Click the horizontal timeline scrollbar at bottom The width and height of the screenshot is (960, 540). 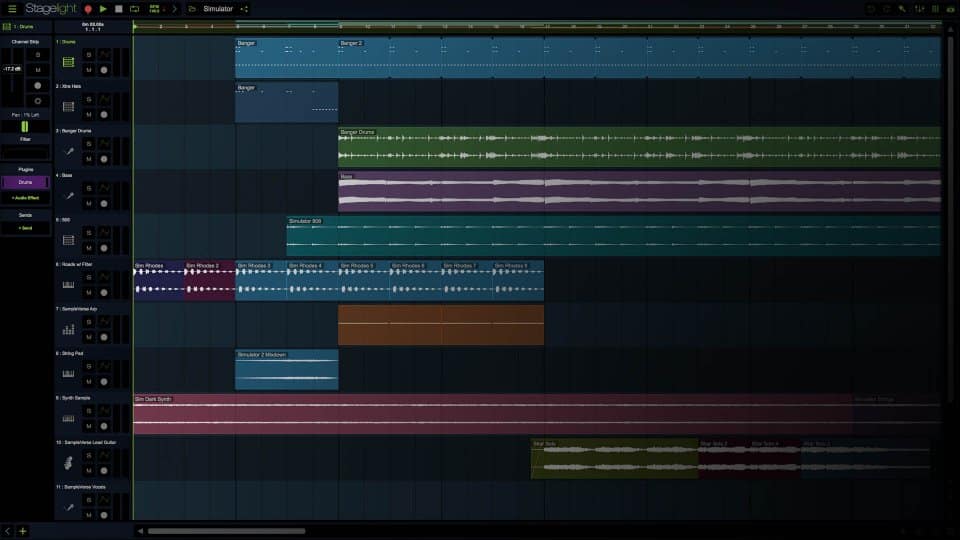[227, 531]
